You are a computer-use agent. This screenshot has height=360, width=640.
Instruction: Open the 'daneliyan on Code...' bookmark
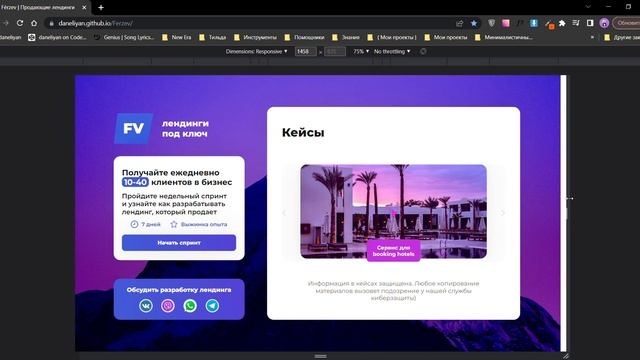point(57,37)
